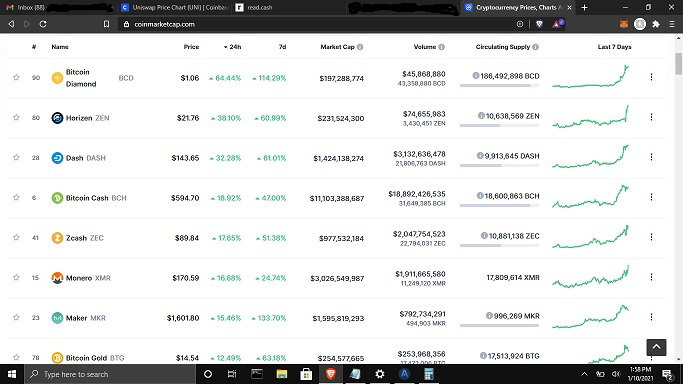Expand the options menu for Bitcoin Cash row

[x=651, y=197]
